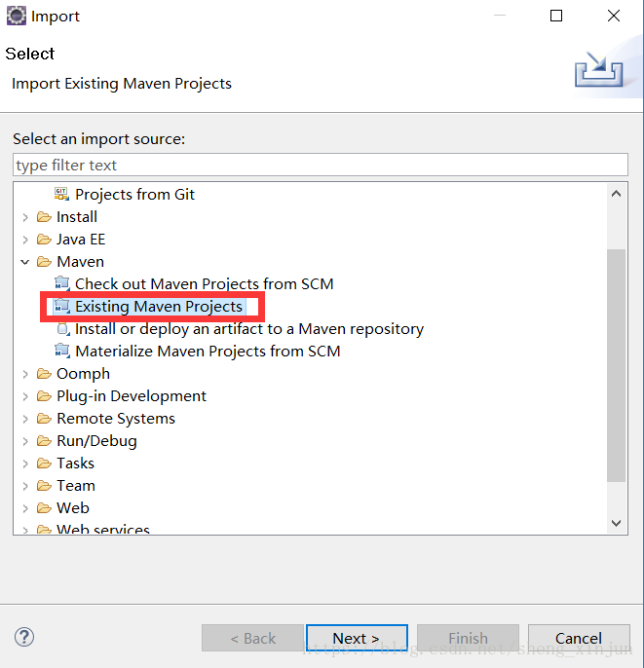Select the Maven label in tree
Viewport: 644px width, 668px height.
coord(80,262)
